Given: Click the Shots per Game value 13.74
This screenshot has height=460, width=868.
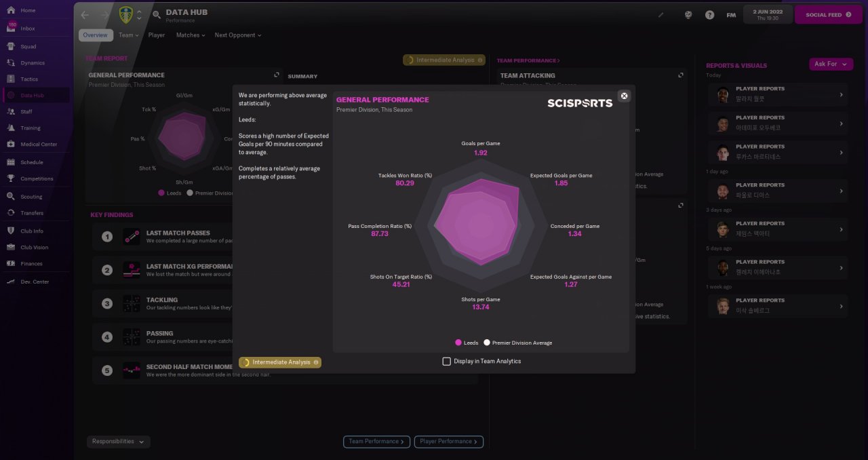Looking at the screenshot, I should point(481,307).
